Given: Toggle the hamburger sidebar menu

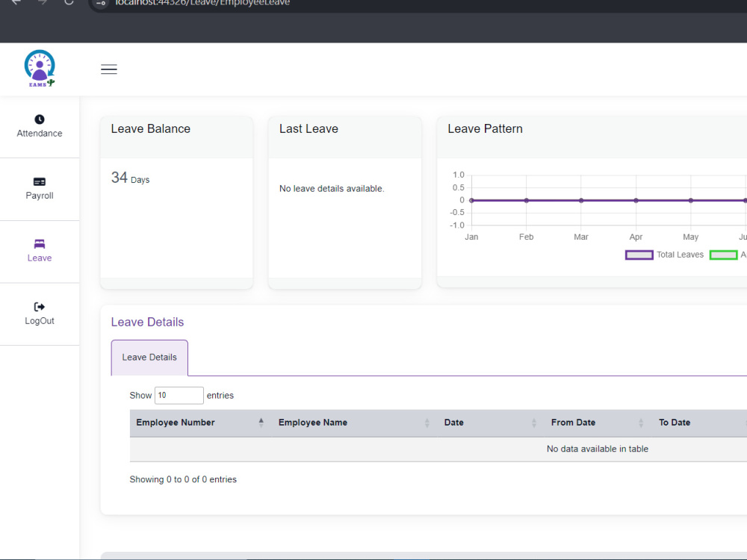Looking at the screenshot, I should click(108, 69).
